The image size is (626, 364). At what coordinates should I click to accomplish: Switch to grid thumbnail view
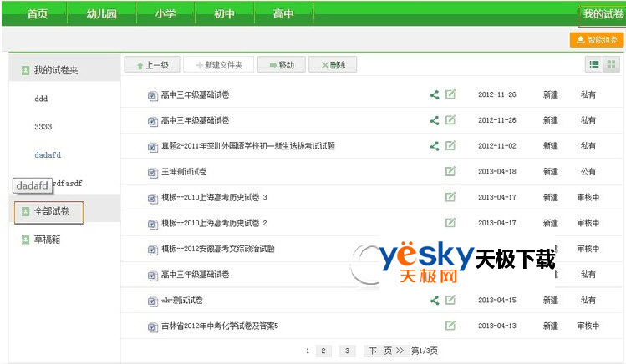pyautogui.click(x=611, y=64)
